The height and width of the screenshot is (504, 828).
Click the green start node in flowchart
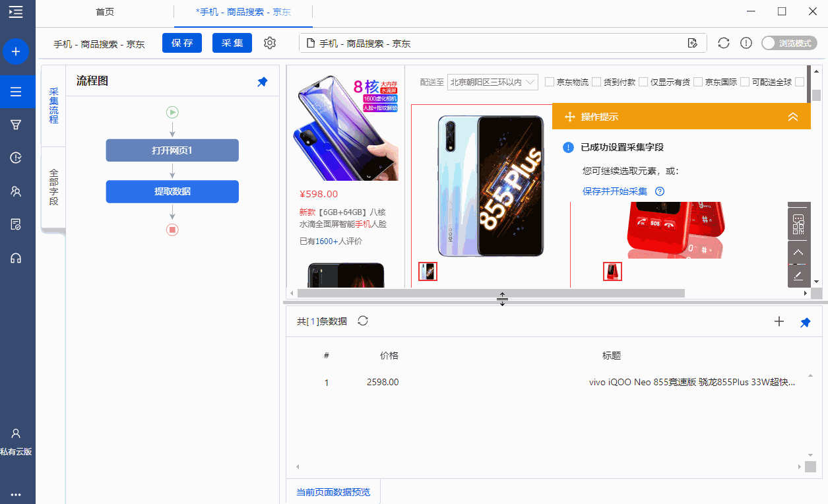coord(172,112)
